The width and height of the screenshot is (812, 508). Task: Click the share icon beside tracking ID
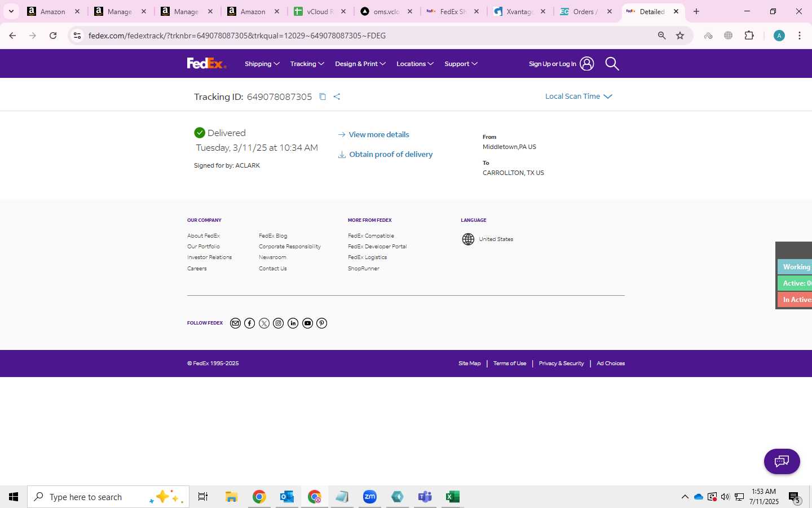click(x=337, y=97)
